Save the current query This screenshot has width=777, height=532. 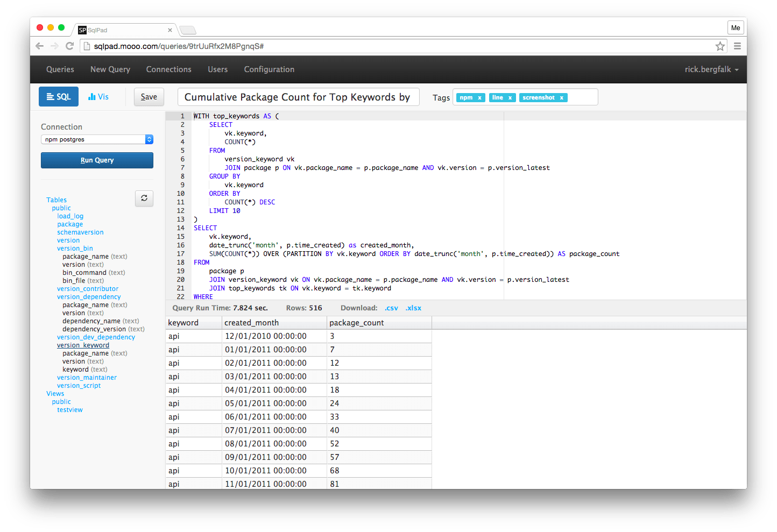(x=149, y=97)
